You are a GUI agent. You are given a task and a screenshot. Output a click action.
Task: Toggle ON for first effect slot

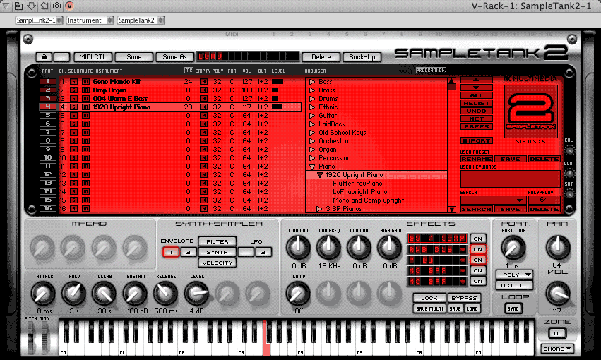coord(478,239)
